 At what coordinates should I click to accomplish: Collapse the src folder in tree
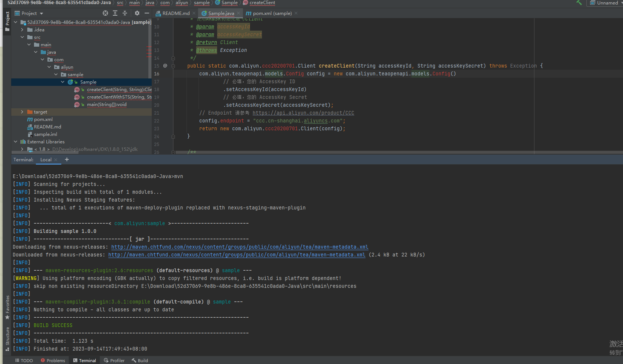[x=22, y=37]
